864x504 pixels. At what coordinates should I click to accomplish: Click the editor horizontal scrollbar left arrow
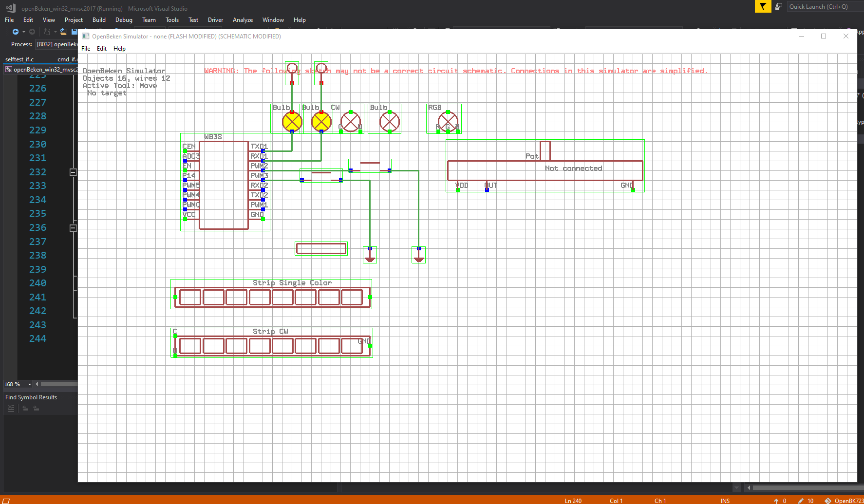[37, 384]
